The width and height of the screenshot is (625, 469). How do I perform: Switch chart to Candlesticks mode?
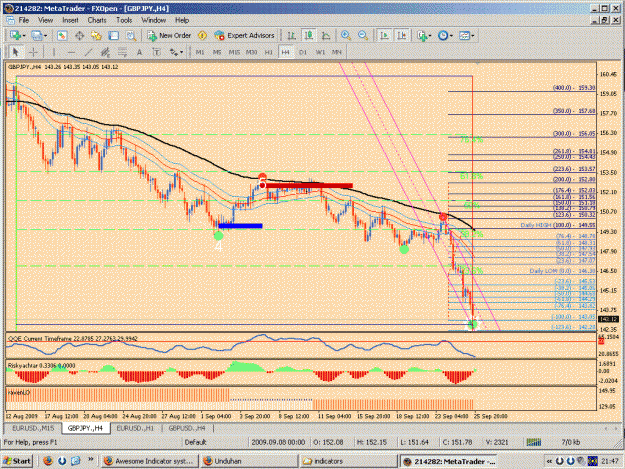[x=309, y=35]
